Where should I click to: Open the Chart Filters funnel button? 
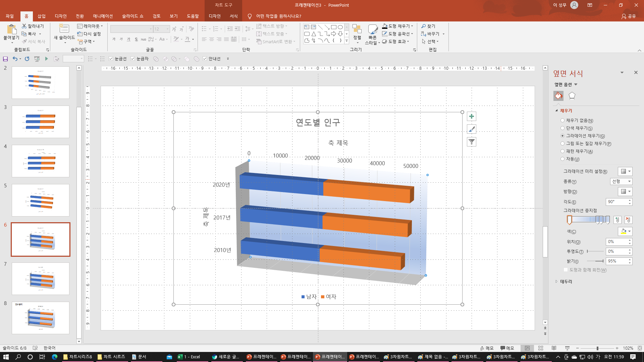471,142
